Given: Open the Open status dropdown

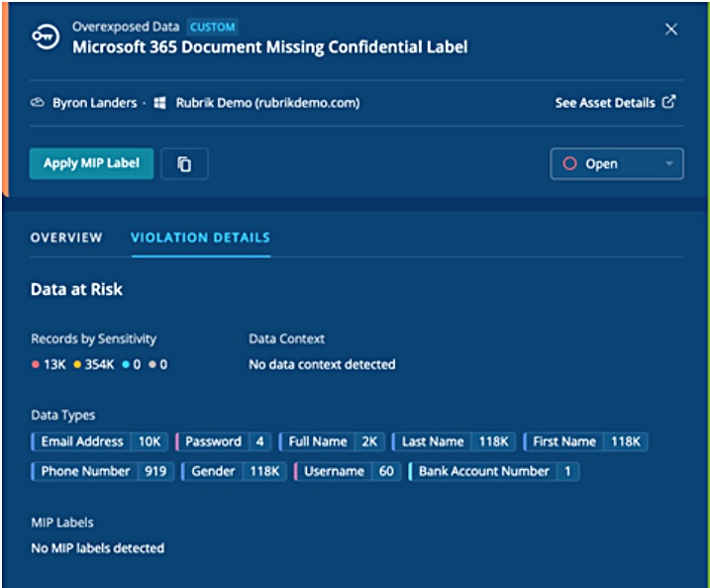Looking at the screenshot, I should point(617,164).
